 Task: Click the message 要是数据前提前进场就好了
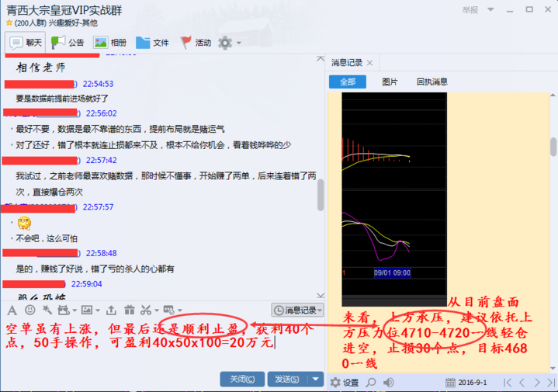tap(62, 99)
